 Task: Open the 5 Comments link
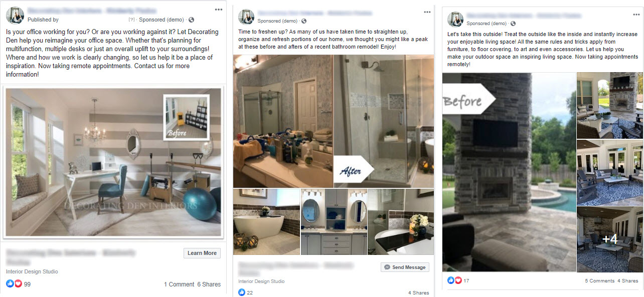pos(600,281)
